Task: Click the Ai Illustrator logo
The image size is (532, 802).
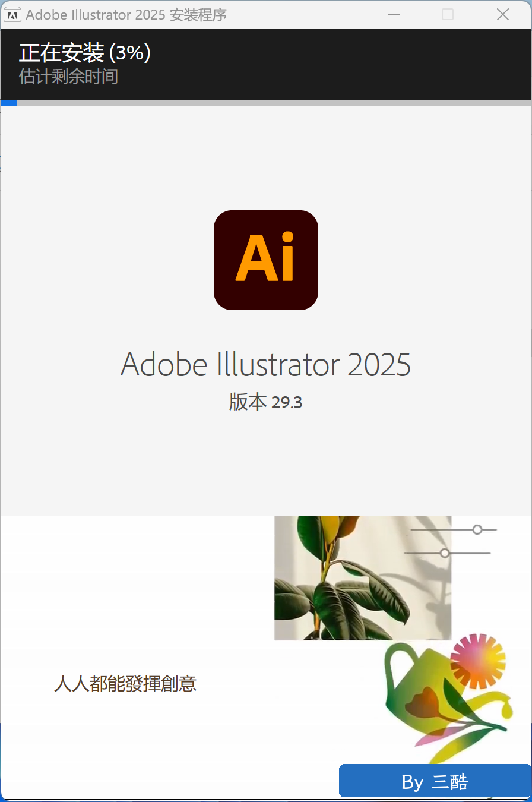Action: click(x=266, y=260)
